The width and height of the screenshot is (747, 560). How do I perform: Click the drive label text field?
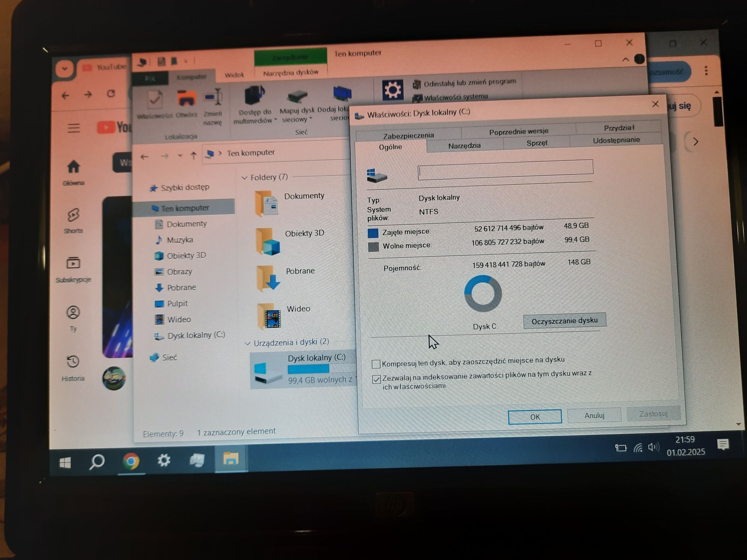505,169
